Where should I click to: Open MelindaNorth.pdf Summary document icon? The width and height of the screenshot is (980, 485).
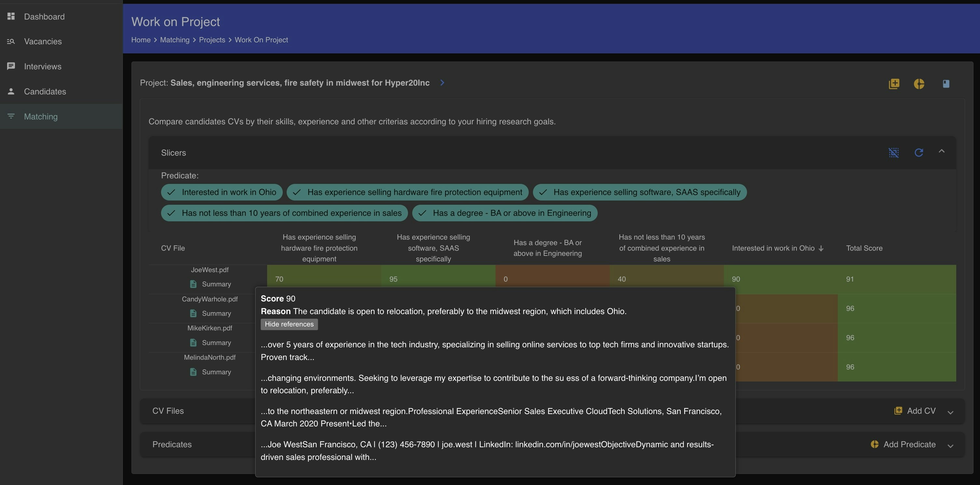pos(193,372)
